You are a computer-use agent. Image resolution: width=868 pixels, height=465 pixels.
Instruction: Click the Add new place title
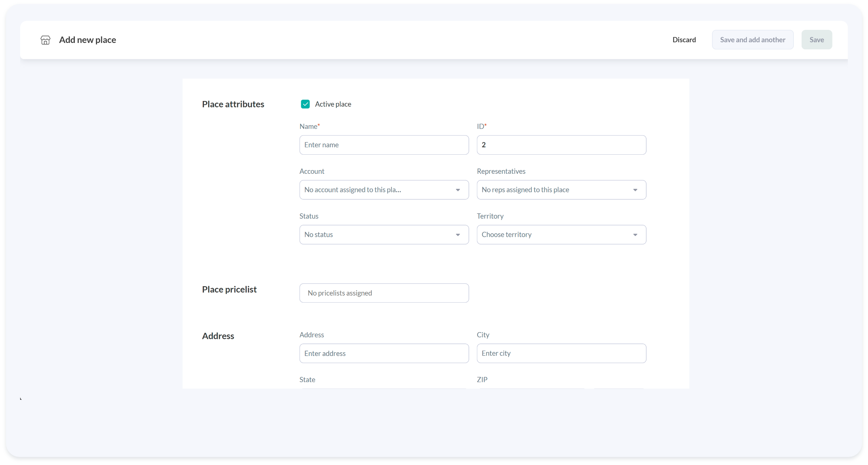(x=88, y=40)
